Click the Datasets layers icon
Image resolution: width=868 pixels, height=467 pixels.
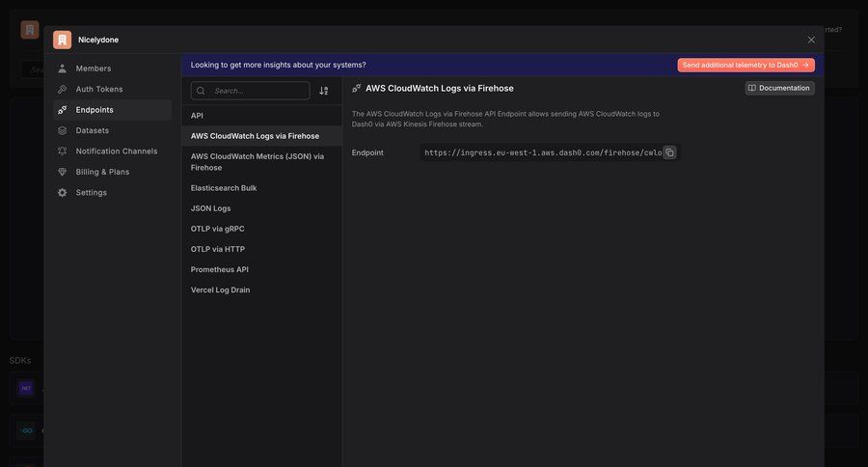coord(63,130)
